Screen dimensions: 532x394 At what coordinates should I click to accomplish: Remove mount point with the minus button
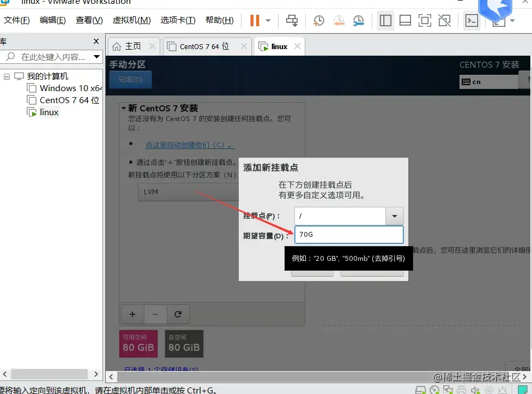[155, 314]
